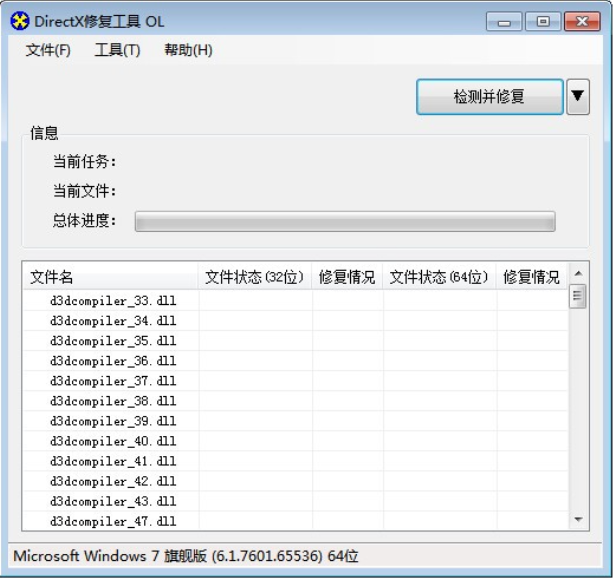This screenshot has width=615, height=581.
Task: Click the DirectX app icon in title bar
Action: click(x=20, y=21)
